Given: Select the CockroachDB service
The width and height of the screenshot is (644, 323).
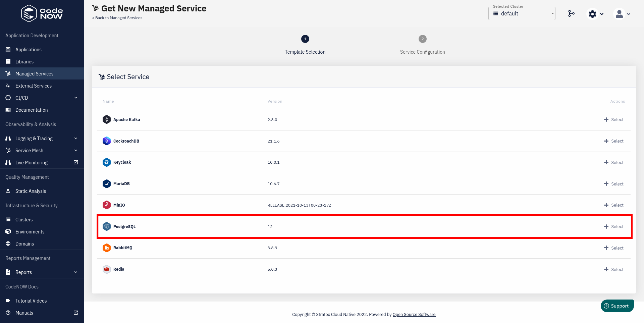Looking at the screenshot, I should point(614,141).
